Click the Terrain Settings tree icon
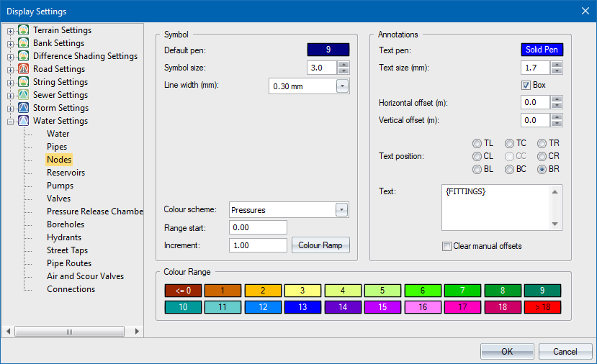The height and width of the screenshot is (364, 597). click(24, 30)
